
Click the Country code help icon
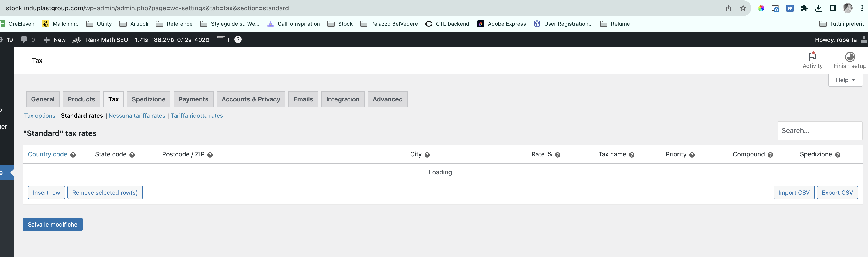click(x=73, y=155)
